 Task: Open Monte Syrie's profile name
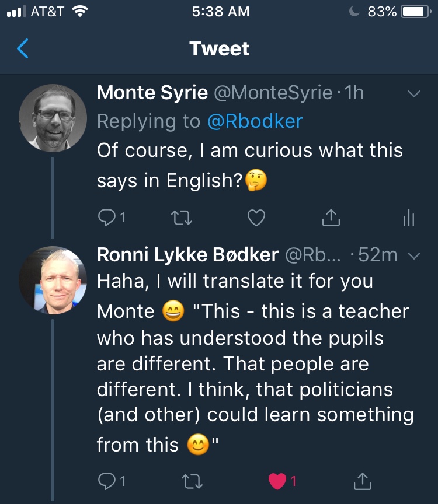[152, 93]
